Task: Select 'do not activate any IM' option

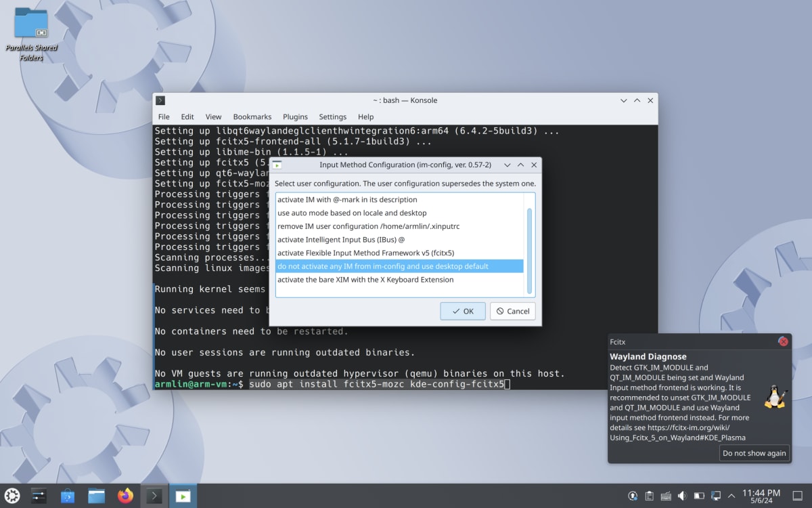Action: tap(399, 266)
